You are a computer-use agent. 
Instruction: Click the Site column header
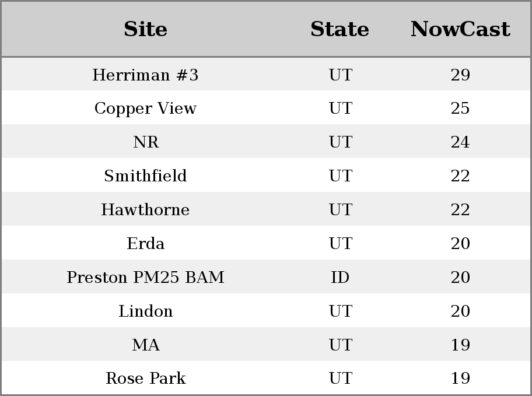[145, 29]
